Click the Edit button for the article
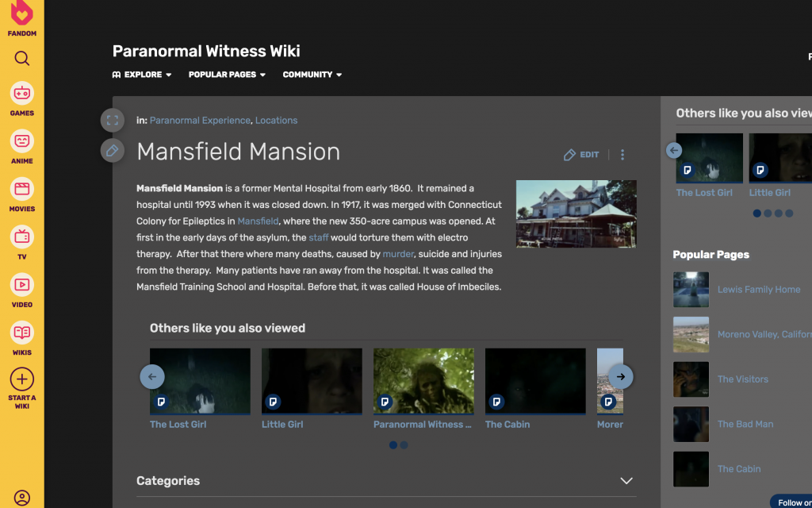Screen dimensions: 812x508 581,155
